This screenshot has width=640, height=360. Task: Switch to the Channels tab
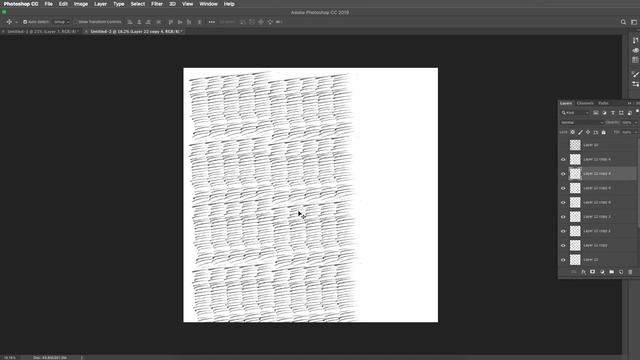pos(585,103)
